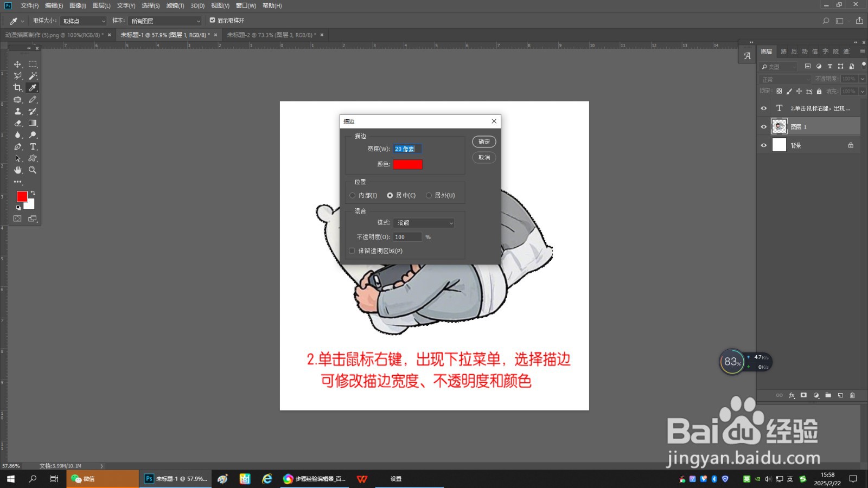
Task: Click the red 颜色 stroke color swatch
Action: click(407, 164)
